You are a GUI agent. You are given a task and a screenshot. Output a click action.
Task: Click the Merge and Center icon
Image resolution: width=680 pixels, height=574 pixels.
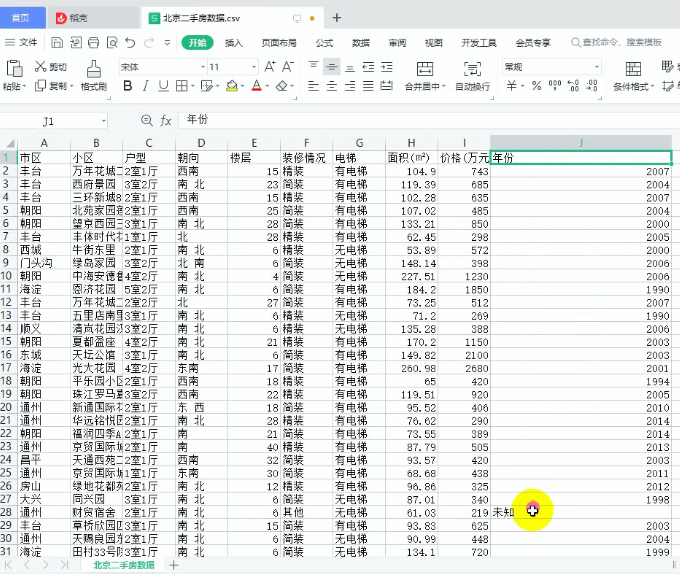[x=425, y=68]
